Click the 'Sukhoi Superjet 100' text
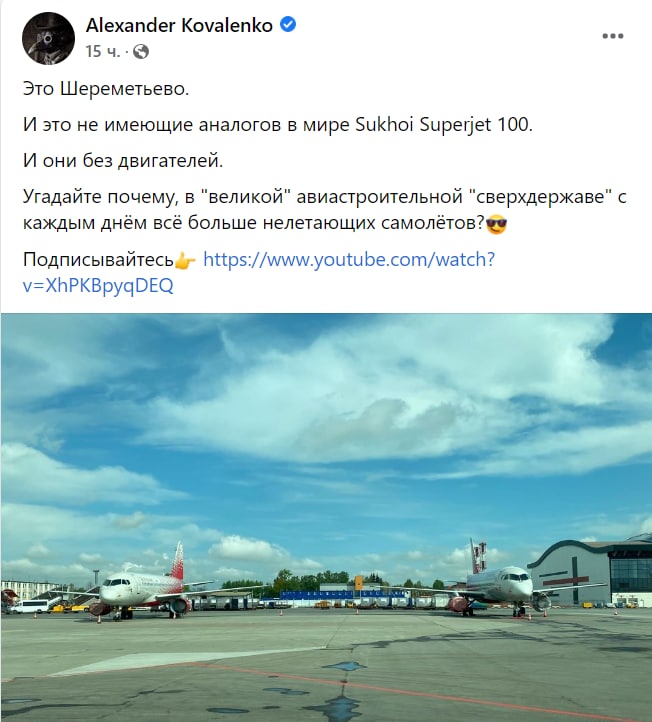This screenshot has height=722, width=652. click(x=442, y=125)
